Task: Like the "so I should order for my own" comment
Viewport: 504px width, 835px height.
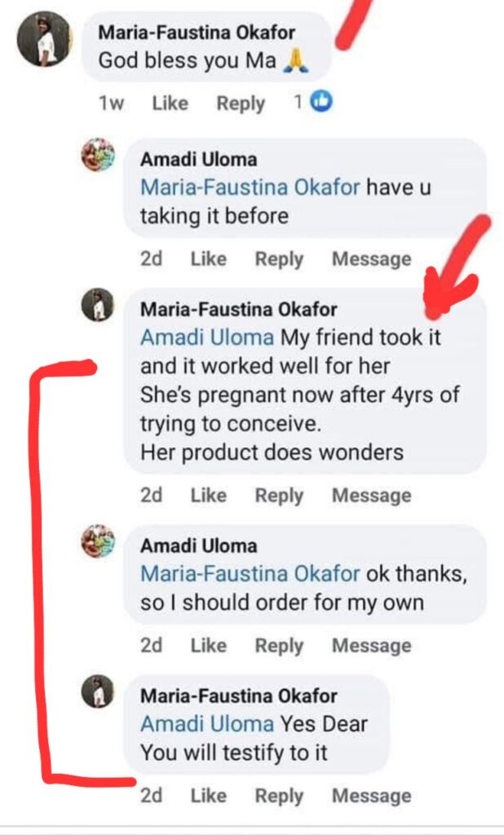Action: coord(208,646)
